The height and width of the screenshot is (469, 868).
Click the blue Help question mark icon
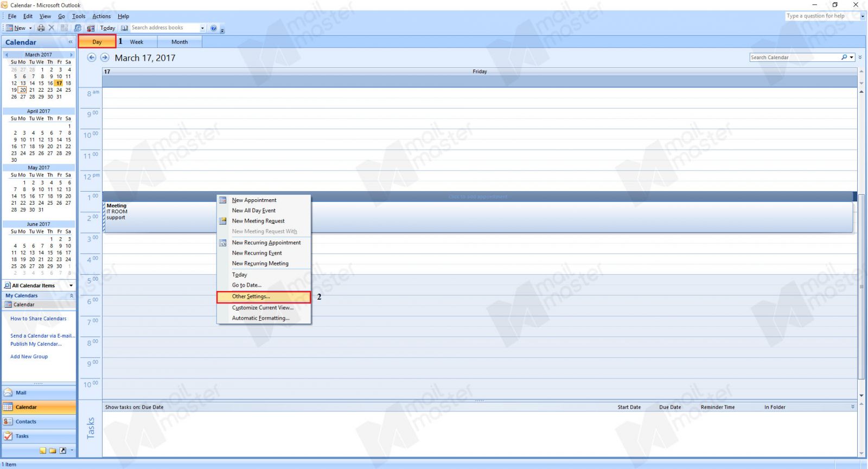point(214,28)
